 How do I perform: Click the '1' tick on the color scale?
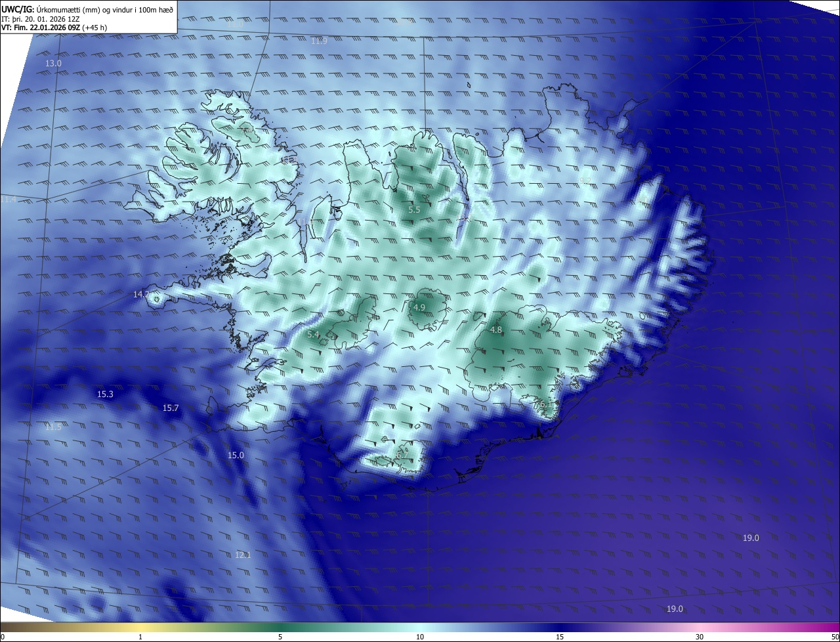click(x=140, y=637)
